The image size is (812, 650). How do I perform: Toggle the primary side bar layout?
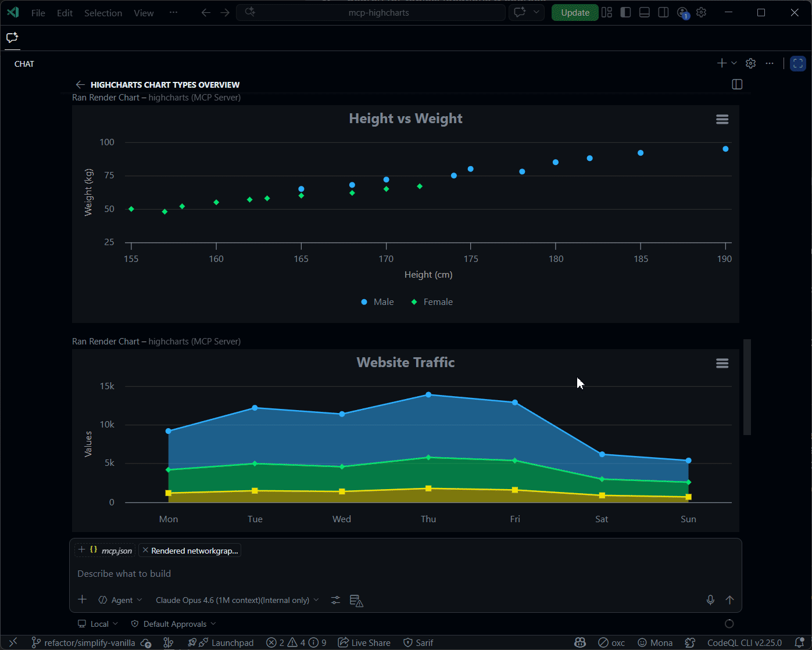tap(625, 13)
